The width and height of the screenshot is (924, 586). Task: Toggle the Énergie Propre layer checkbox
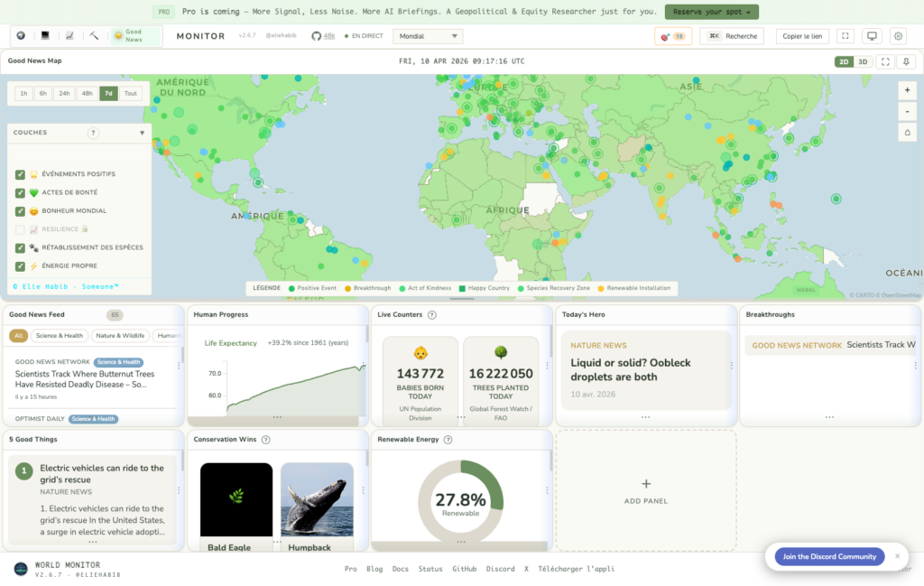click(20, 266)
